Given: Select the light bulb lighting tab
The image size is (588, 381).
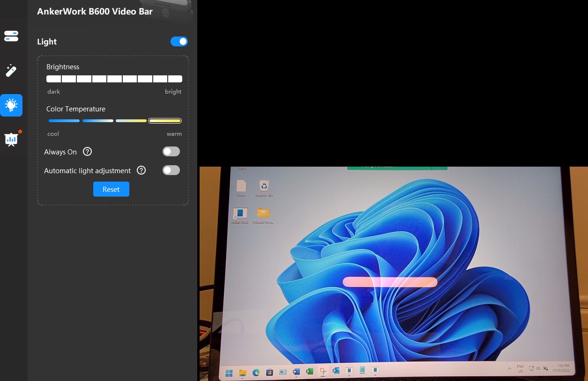Looking at the screenshot, I should point(11,105).
